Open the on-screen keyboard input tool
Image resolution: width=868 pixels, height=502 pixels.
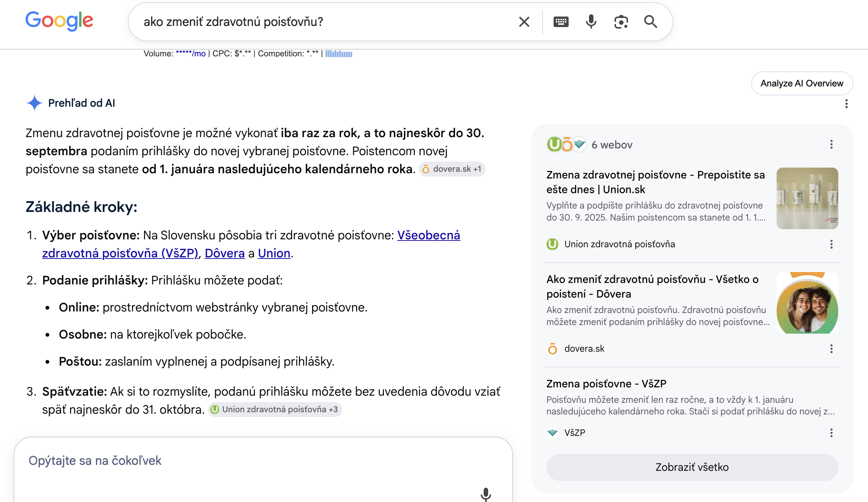pyautogui.click(x=561, y=22)
